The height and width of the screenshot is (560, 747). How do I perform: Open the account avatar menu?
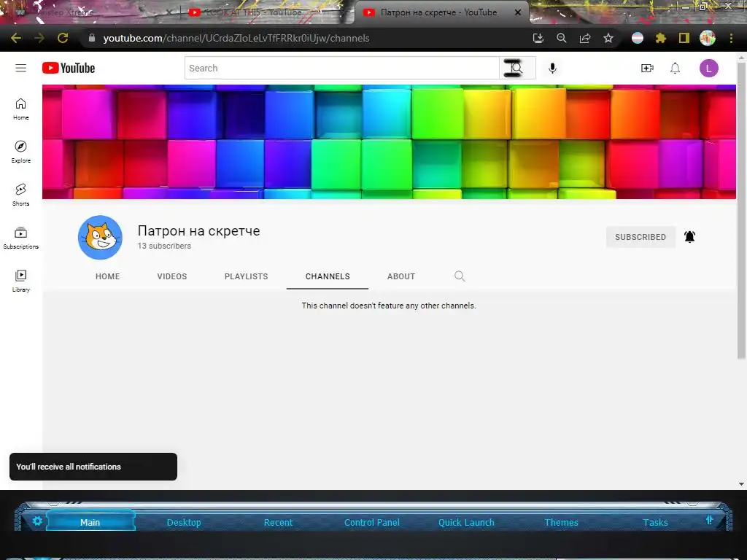(x=708, y=68)
